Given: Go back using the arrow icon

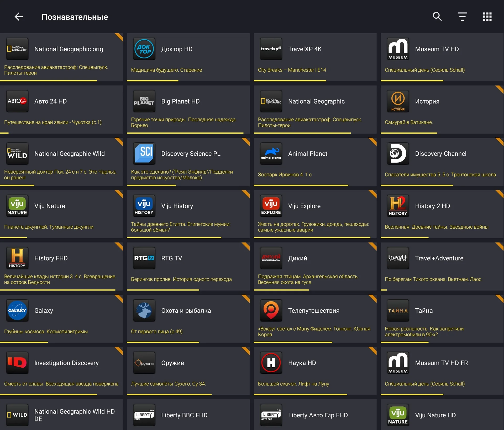Looking at the screenshot, I should pyautogui.click(x=19, y=17).
